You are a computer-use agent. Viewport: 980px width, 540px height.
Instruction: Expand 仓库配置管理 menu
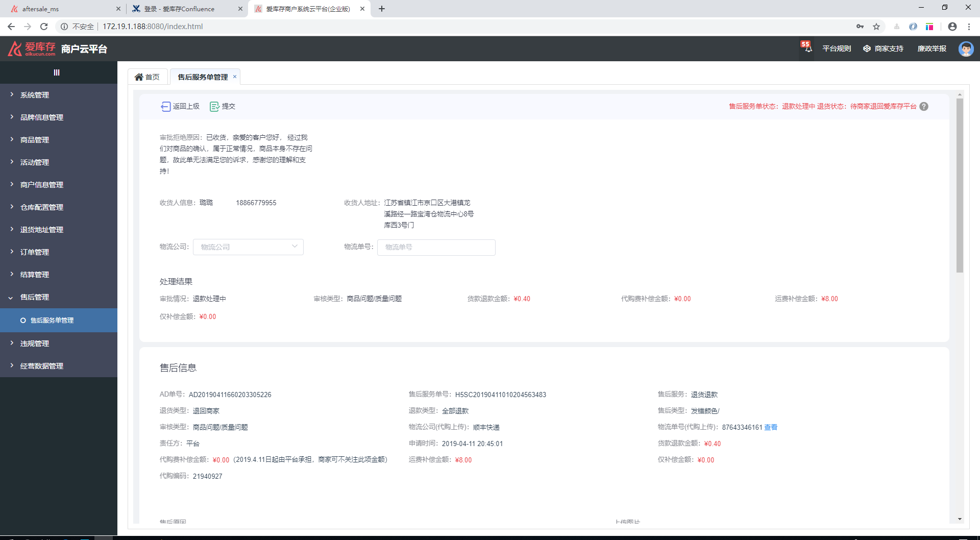coord(59,207)
